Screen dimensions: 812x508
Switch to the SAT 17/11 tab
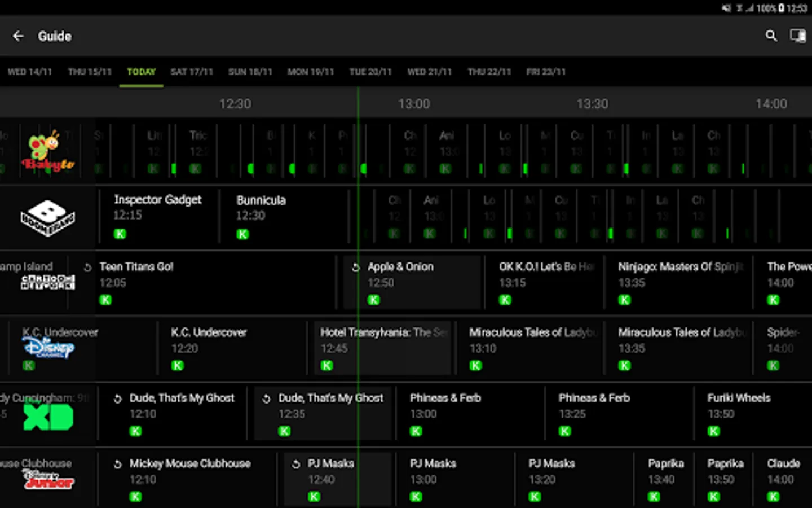(192, 72)
